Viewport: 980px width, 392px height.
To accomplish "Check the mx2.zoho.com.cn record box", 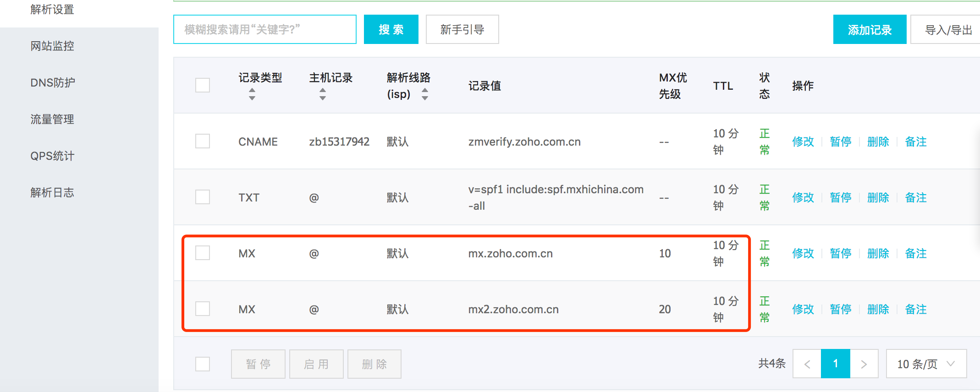I will [x=203, y=309].
